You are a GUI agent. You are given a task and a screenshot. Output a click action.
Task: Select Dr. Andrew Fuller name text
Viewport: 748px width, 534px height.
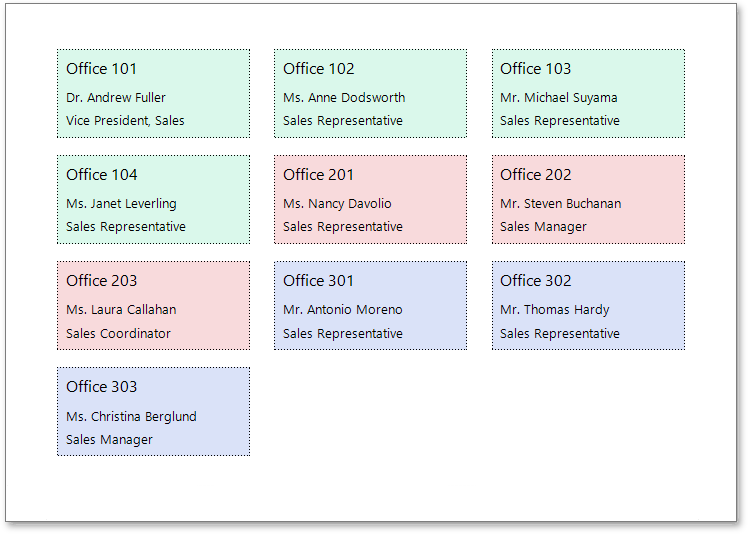pos(116,98)
